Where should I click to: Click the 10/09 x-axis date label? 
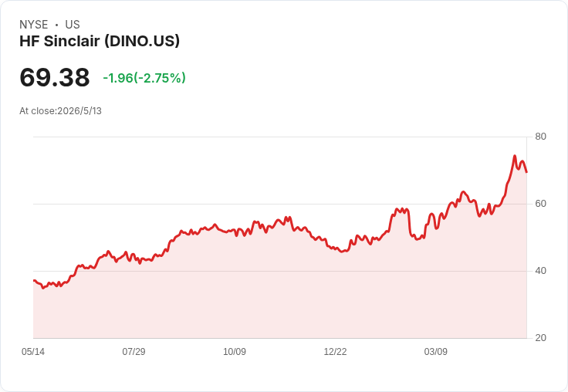coord(235,351)
